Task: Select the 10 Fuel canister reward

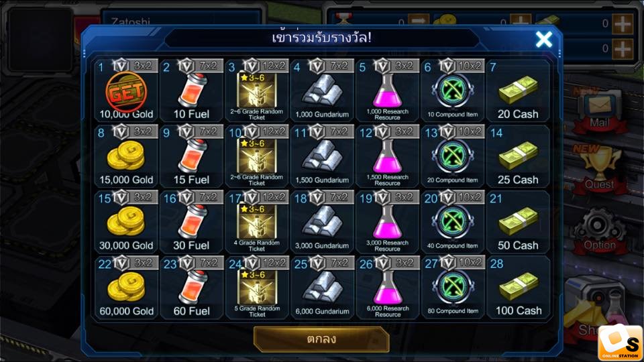Action: [x=191, y=90]
